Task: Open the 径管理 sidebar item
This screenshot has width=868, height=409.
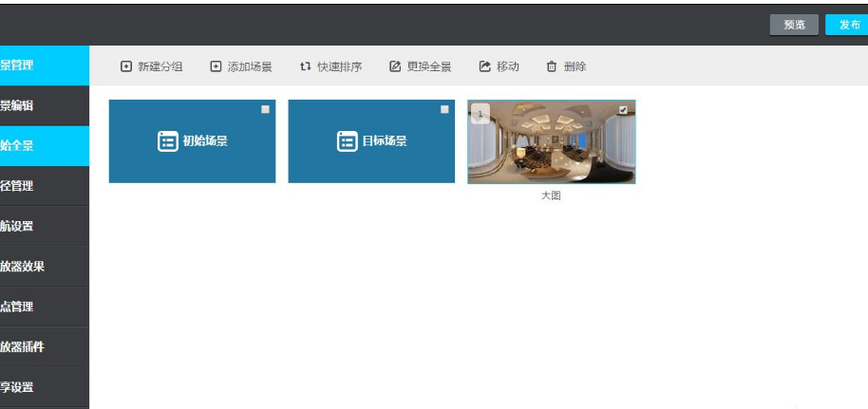Action: (45, 186)
